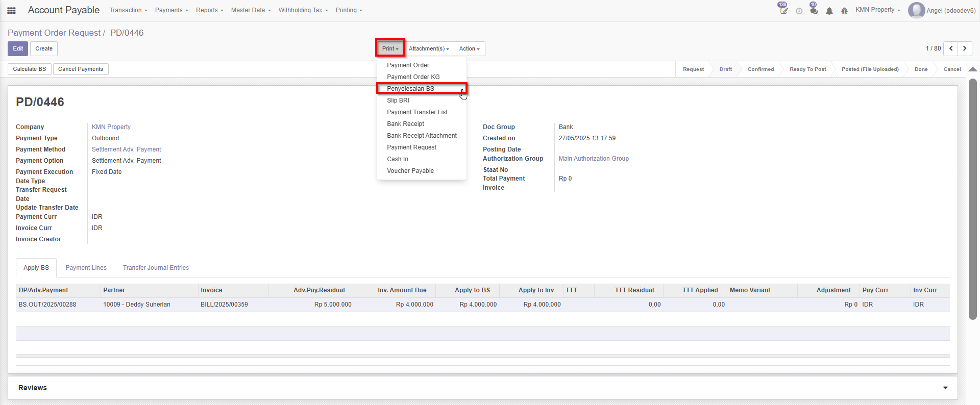Click the clock activity icon
The height and width of the screenshot is (405, 980).
pyautogui.click(x=799, y=11)
